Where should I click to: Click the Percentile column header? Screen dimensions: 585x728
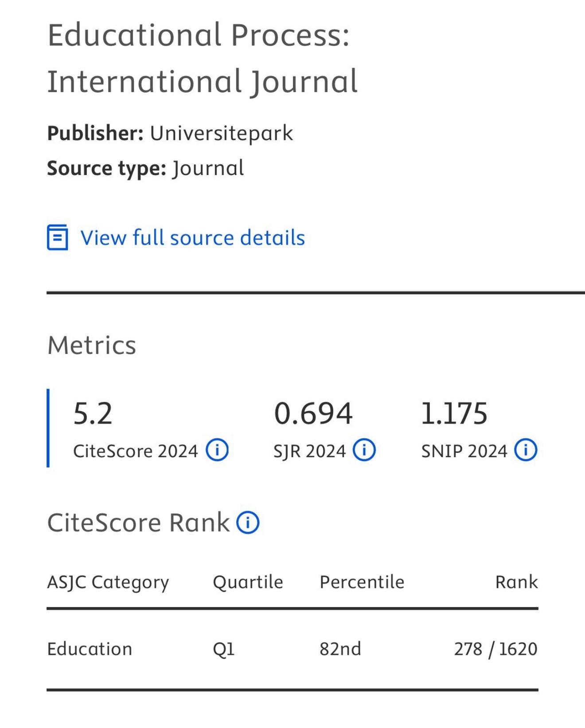pyautogui.click(x=362, y=582)
